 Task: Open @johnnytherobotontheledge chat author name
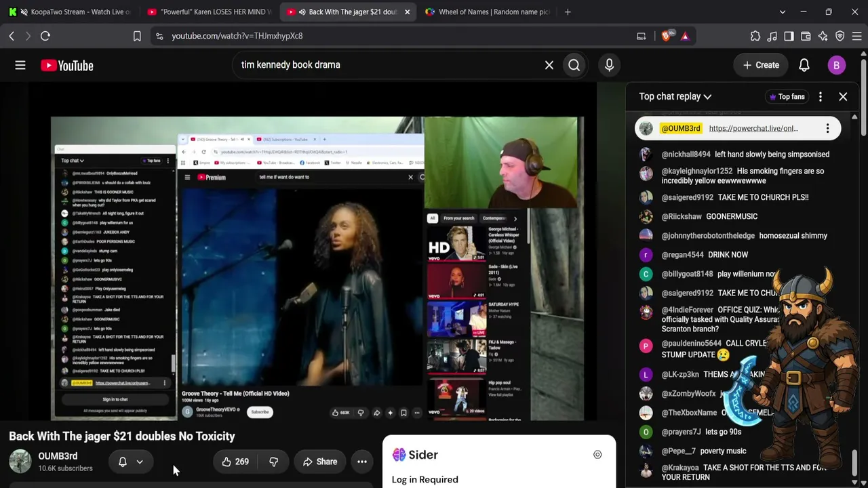[x=708, y=236]
